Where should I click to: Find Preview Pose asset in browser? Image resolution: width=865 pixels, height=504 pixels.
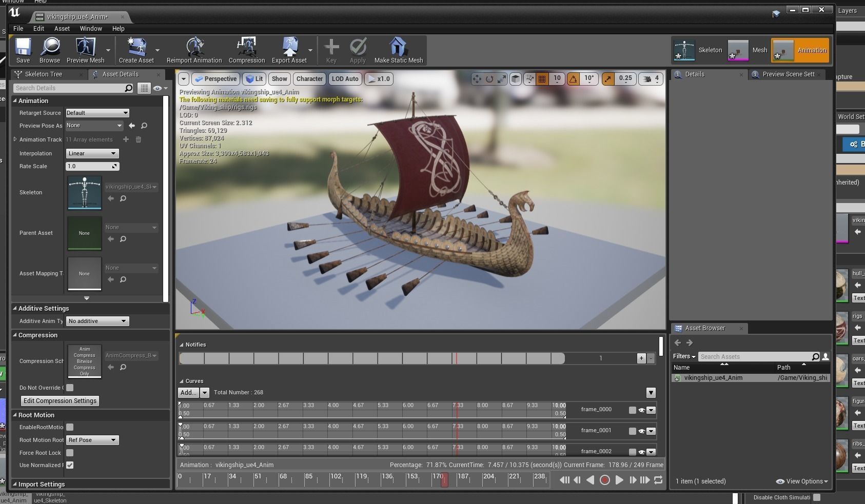144,126
